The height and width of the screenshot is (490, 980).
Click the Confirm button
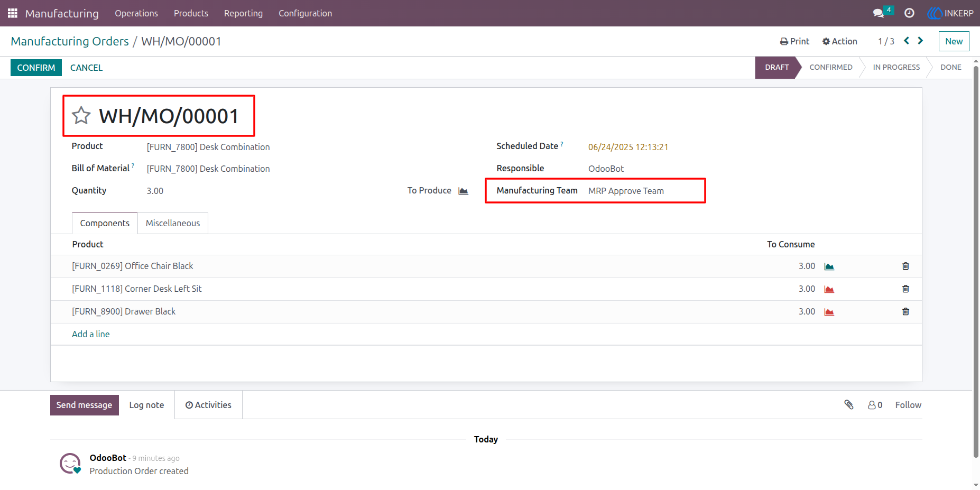click(36, 68)
